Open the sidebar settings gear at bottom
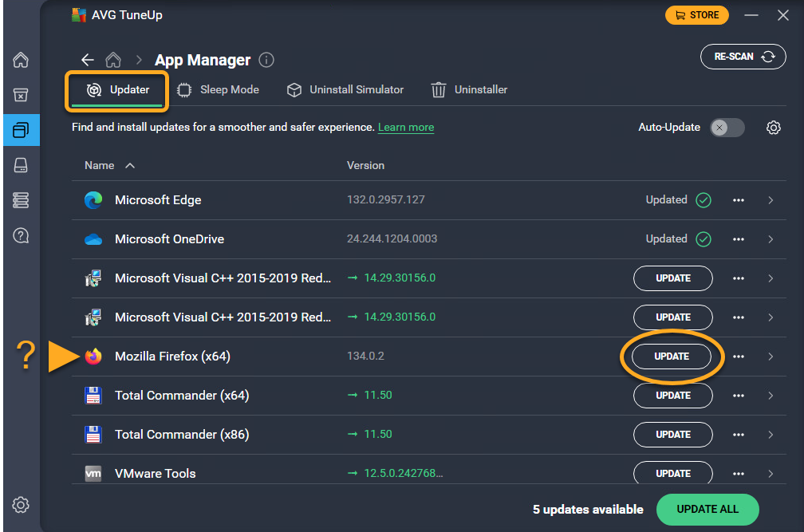The width and height of the screenshot is (804, 532). pos(21,504)
